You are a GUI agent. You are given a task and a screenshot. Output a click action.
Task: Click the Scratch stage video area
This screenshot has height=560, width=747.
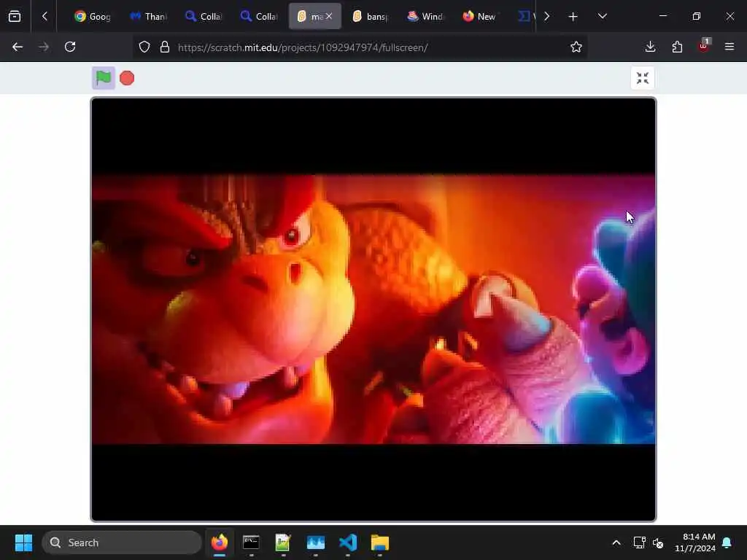(x=373, y=309)
